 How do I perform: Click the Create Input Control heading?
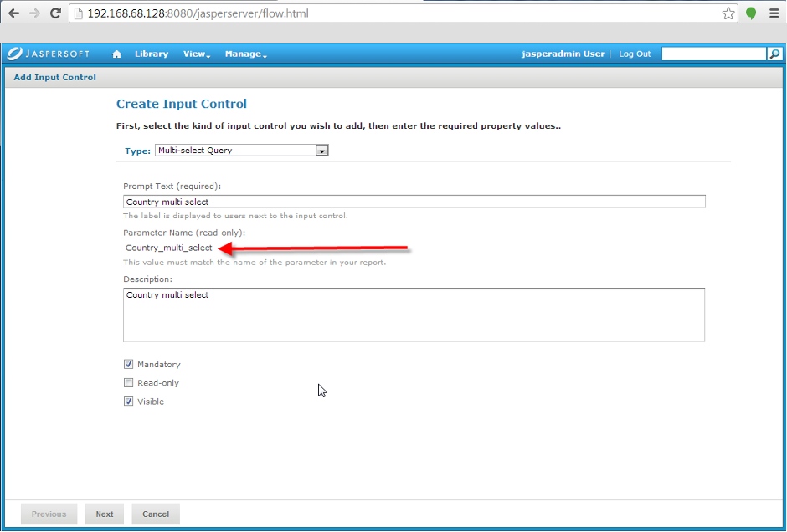click(x=182, y=104)
